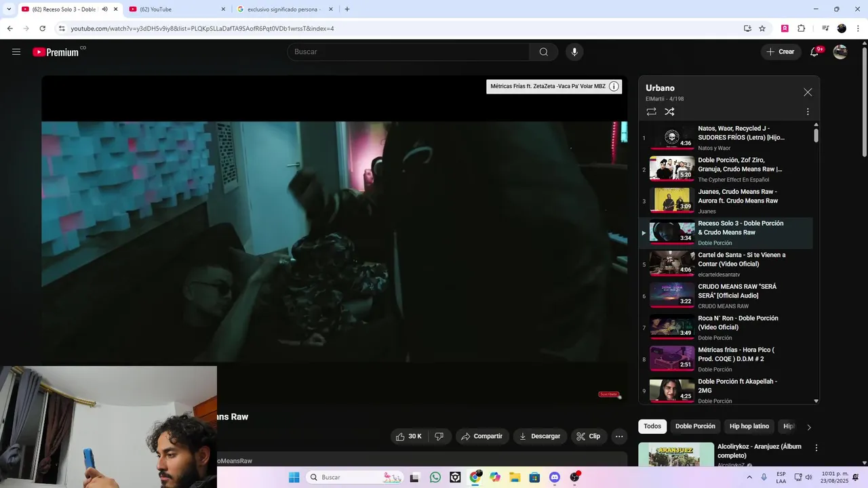
Task: Open Urbano playlist options three-dot menu
Action: pyautogui.click(x=808, y=112)
